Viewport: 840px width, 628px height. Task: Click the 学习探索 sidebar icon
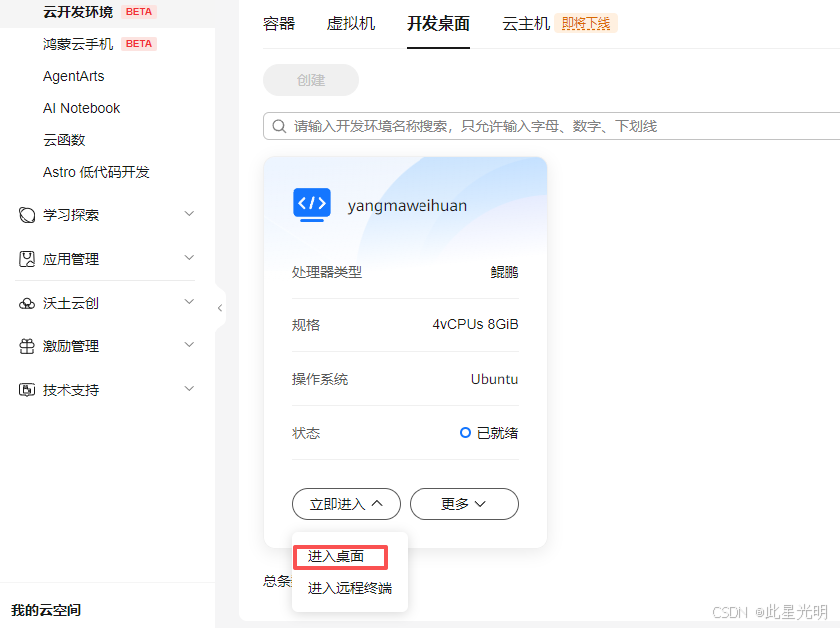pyautogui.click(x=27, y=215)
